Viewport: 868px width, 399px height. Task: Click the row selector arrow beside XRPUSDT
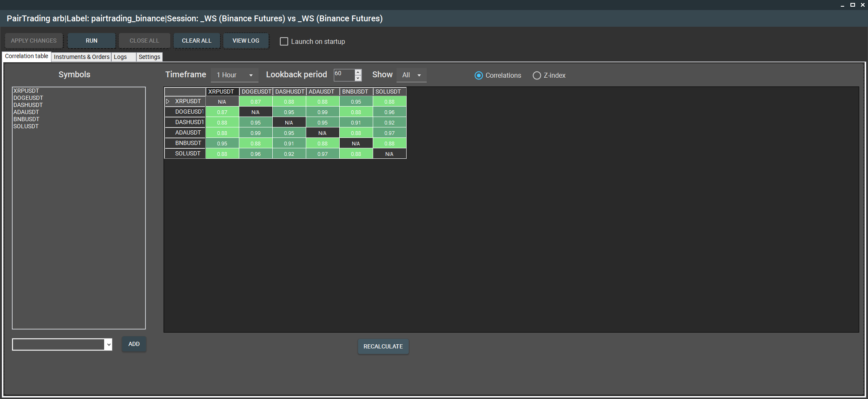point(168,102)
